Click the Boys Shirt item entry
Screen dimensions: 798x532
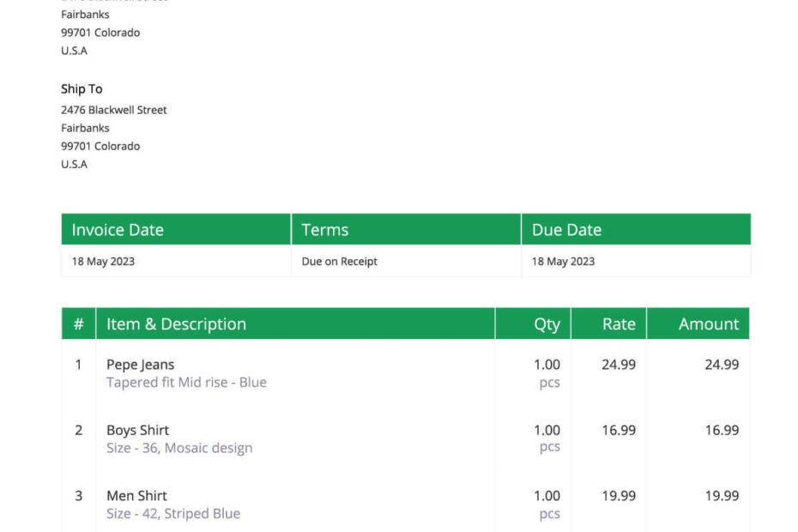tap(136, 429)
